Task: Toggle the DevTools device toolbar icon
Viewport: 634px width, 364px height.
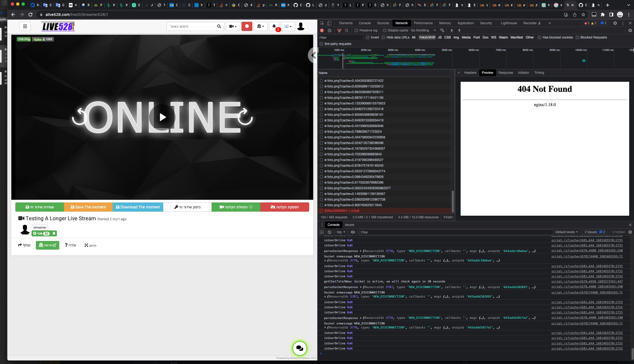Action: coord(329,23)
